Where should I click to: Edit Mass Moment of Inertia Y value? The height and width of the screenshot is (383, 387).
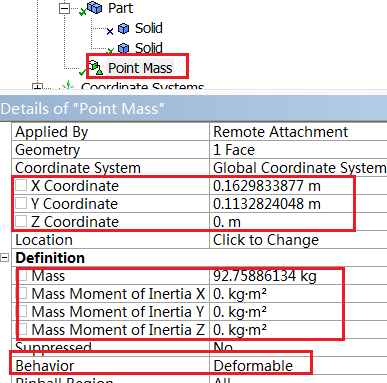(298, 312)
